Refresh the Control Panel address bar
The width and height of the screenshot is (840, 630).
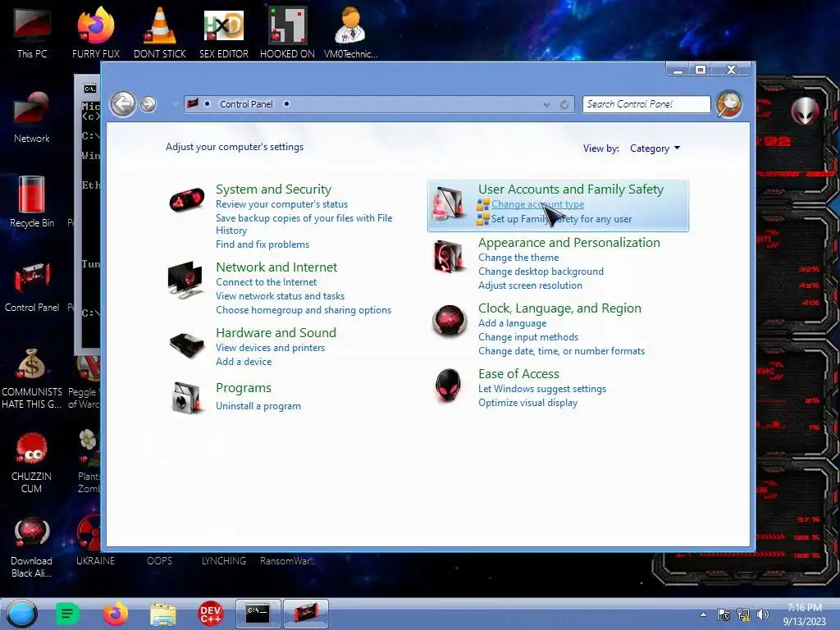pyautogui.click(x=564, y=104)
